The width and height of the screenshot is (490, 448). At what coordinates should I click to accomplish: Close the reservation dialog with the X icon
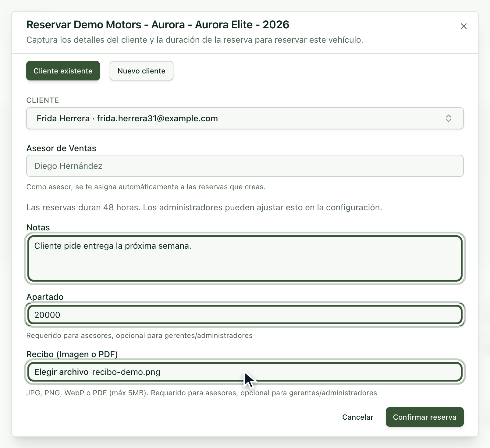point(463,26)
